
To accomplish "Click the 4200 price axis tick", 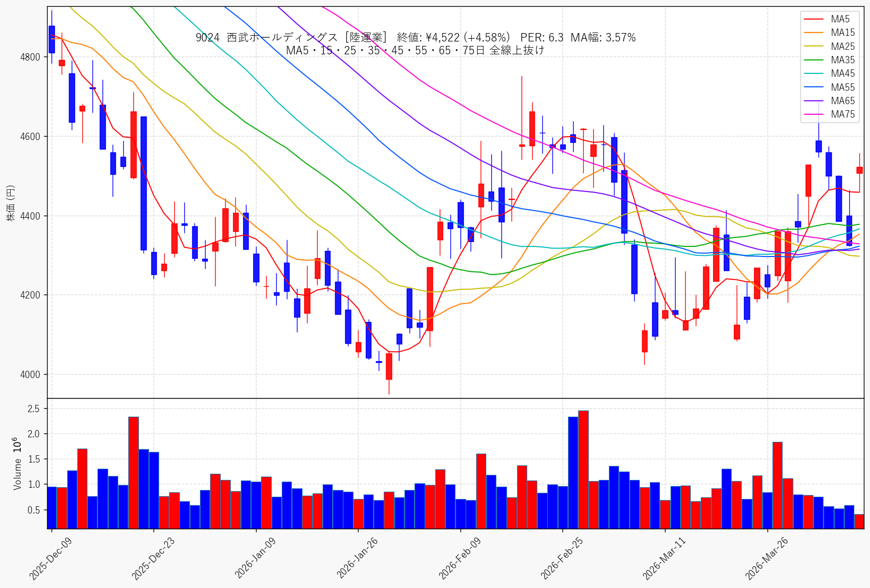I will coord(30,295).
